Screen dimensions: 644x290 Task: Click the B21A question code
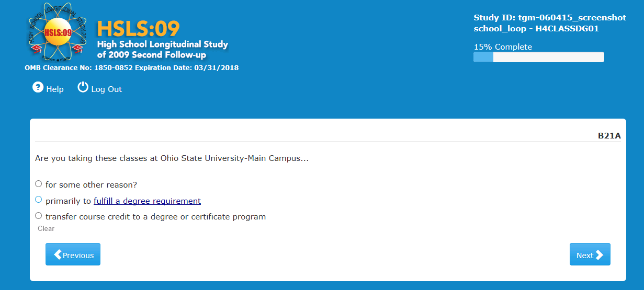tap(609, 136)
